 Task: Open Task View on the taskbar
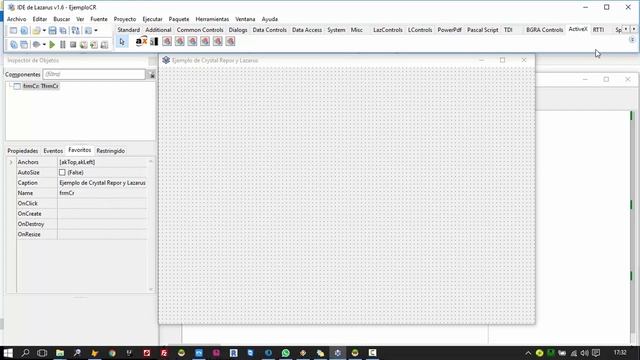[42, 353]
